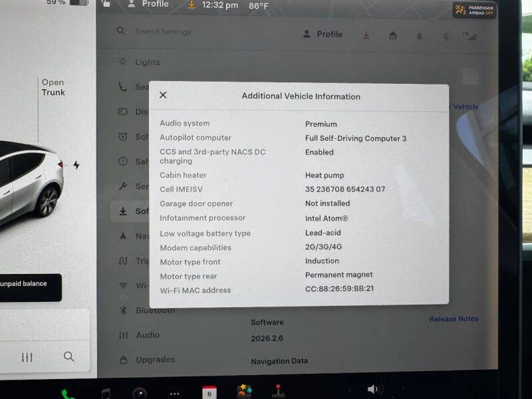Close the Additional Vehicle Information dialog

pyautogui.click(x=163, y=95)
